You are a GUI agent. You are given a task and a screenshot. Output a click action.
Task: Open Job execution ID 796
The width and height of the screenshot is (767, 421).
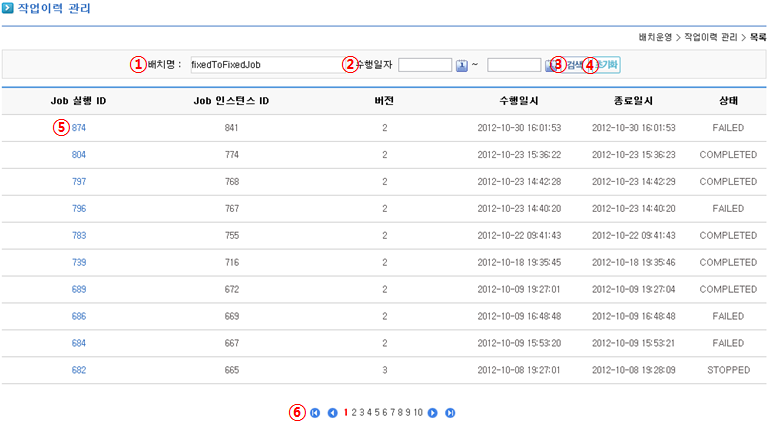pos(79,209)
